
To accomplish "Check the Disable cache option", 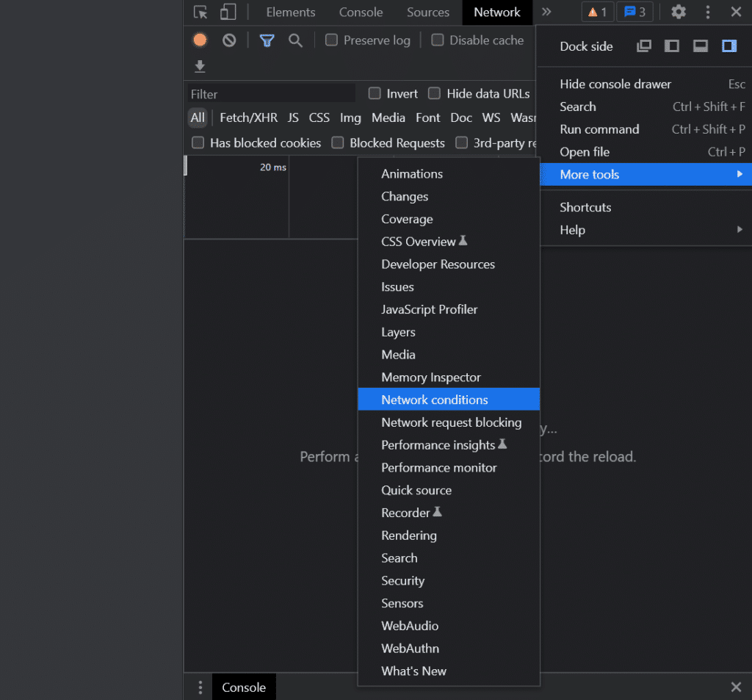I will pyautogui.click(x=438, y=40).
